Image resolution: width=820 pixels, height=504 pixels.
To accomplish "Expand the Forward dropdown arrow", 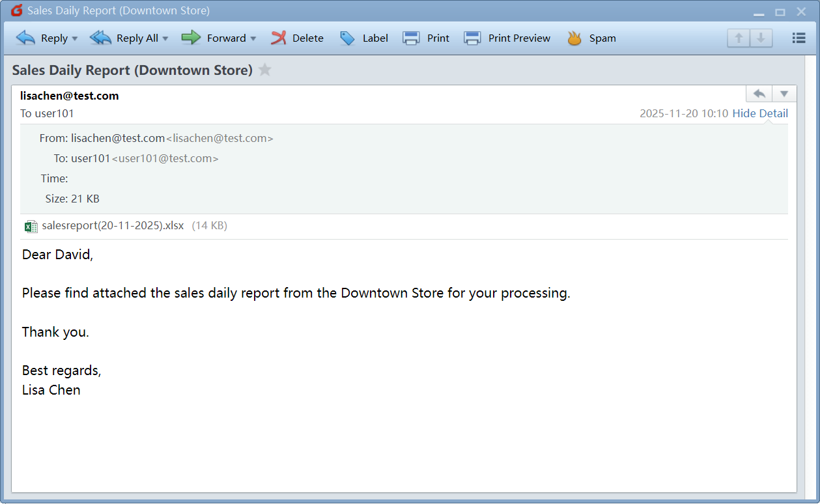I will click(x=253, y=38).
